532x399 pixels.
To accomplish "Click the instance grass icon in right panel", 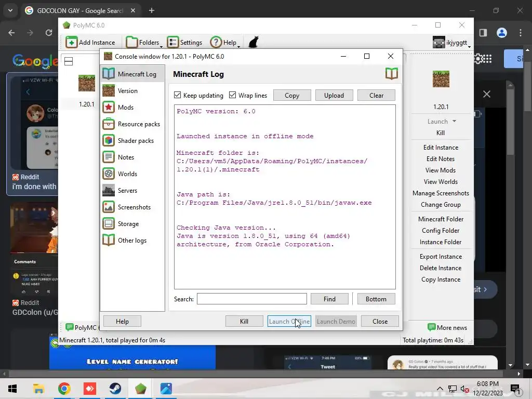I will pyautogui.click(x=441, y=79).
